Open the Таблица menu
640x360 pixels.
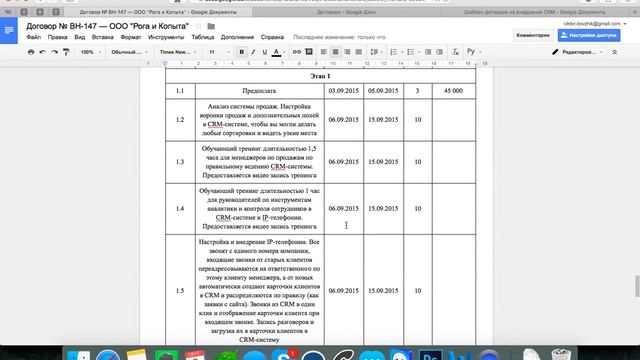click(203, 37)
